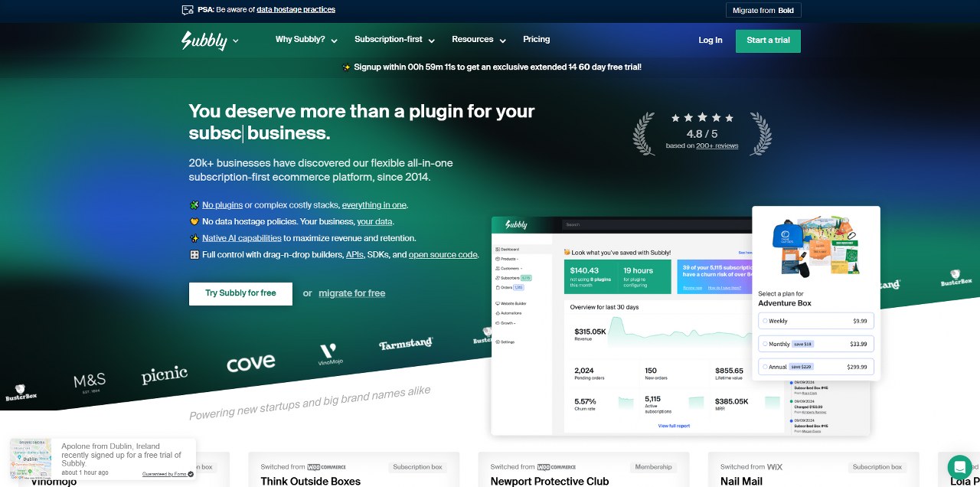Click Try Subbly for free button
This screenshot has height=487, width=980.
[240, 293]
